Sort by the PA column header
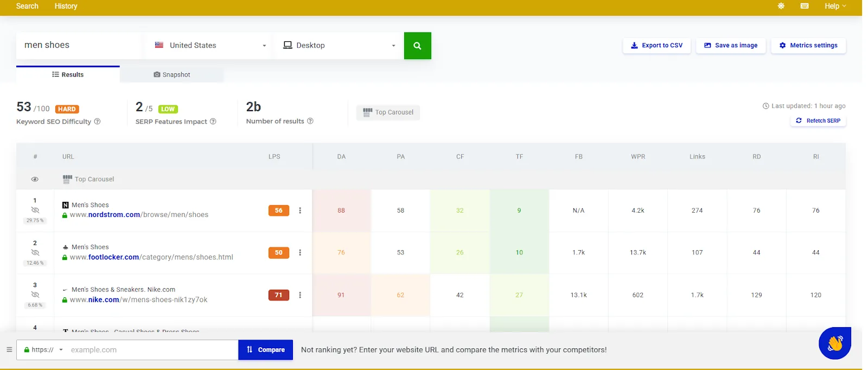 [400, 157]
